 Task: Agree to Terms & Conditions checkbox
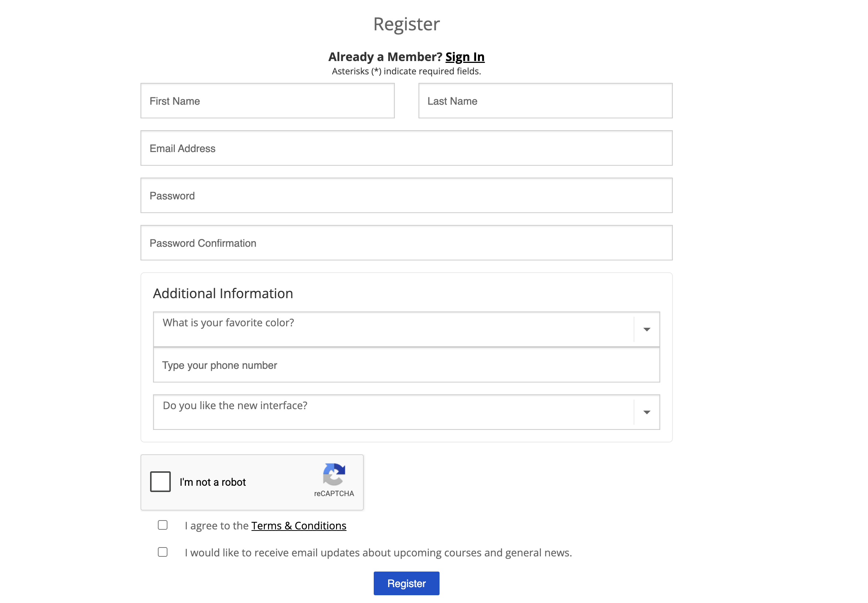[162, 525]
